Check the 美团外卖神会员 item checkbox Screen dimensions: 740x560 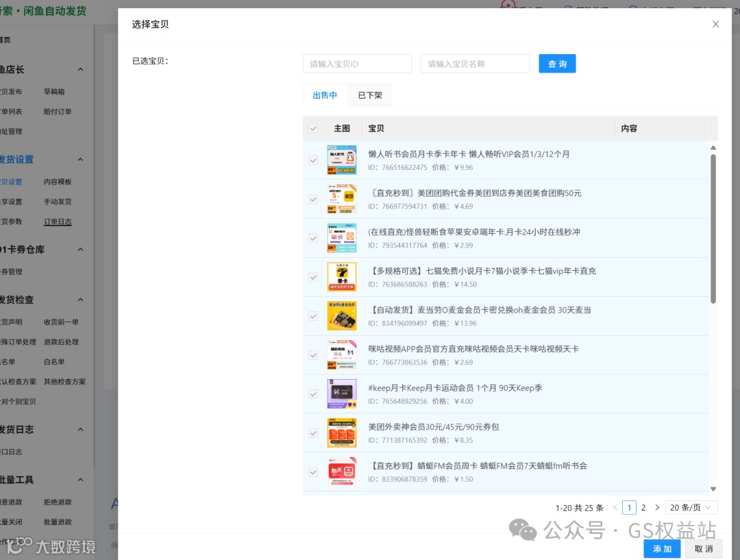click(313, 433)
